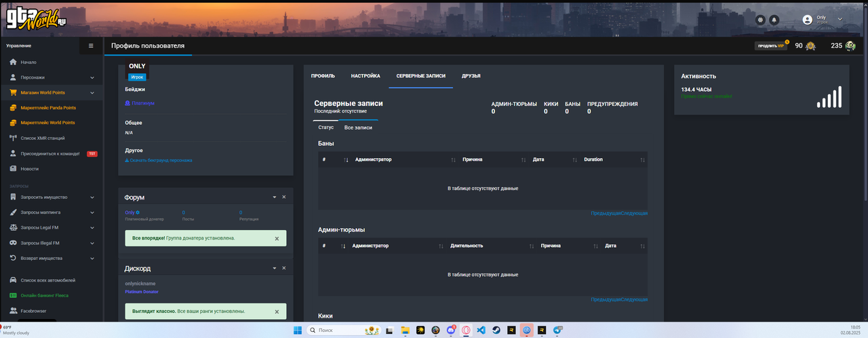Sort Баны table by Администратор column
Image resolution: width=868 pixels, height=338 pixels.
tap(404, 159)
